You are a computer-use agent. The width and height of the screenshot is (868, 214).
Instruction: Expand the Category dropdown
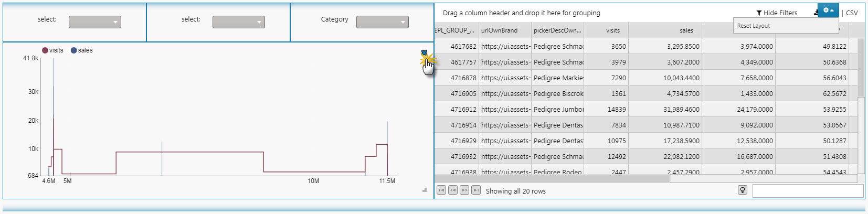[x=383, y=22]
